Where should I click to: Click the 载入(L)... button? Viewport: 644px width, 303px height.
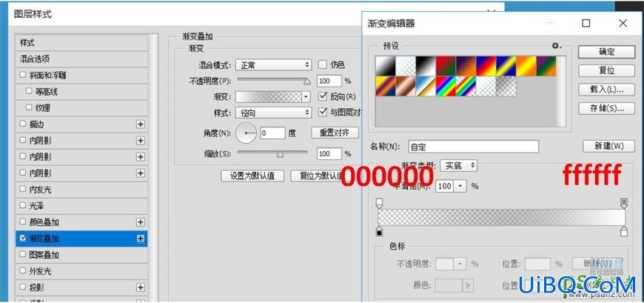tap(607, 89)
